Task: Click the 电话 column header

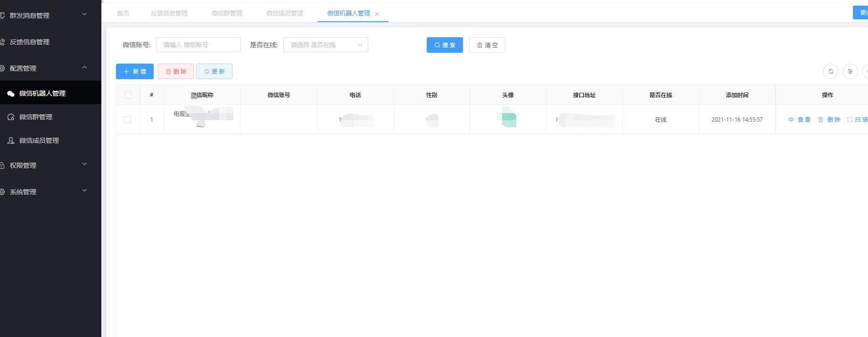Action: coord(355,95)
